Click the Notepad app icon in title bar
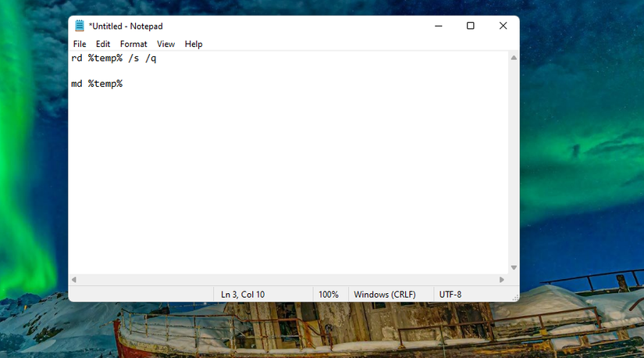The width and height of the screenshot is (644, 358). 80,26
